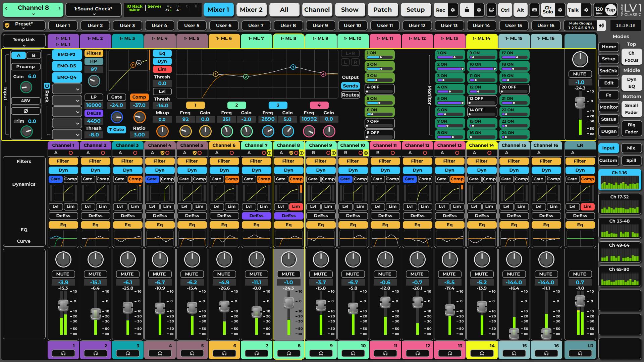The height and width of the screenshot is (362, 644).
Task: Go to previous channel arrow
Action: click(x=6, y=8)
